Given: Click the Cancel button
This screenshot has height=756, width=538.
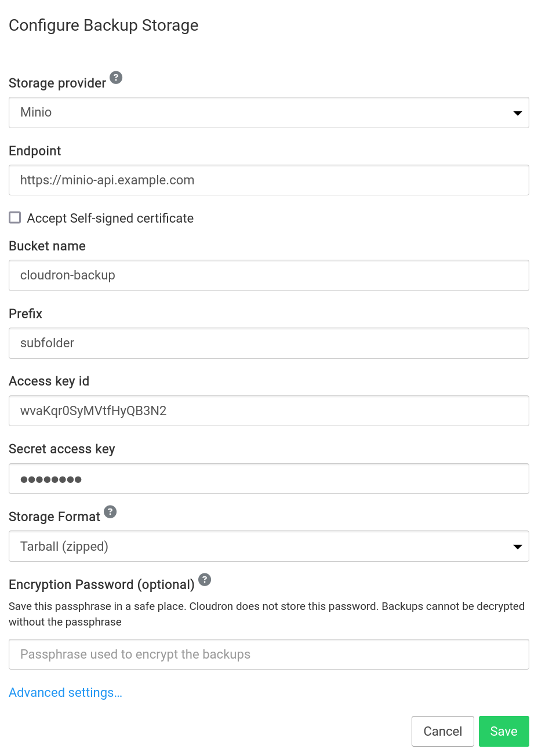Looking at the screenshot, I should pyautogui.click(x=442, y=731).
